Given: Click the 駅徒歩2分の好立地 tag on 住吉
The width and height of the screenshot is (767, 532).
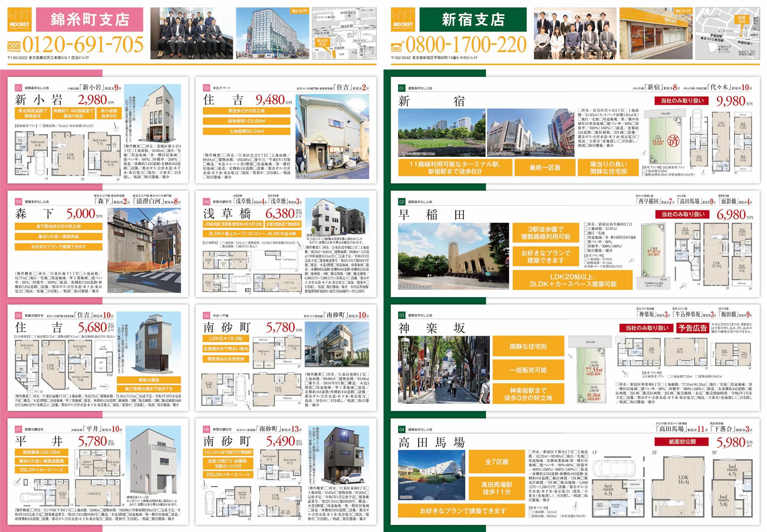Looking at the screenshot, I should tap(246, 111).
